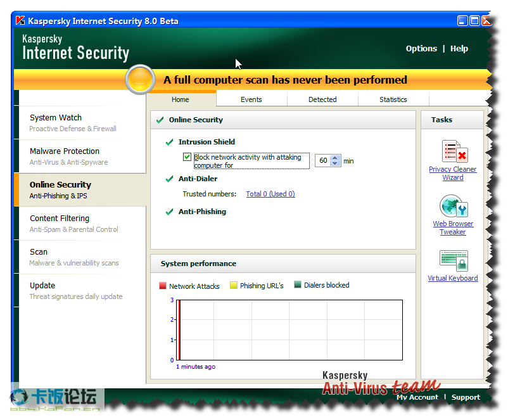
Task: Click the red Network Attacks legend swatch
Action: point(163,286)
